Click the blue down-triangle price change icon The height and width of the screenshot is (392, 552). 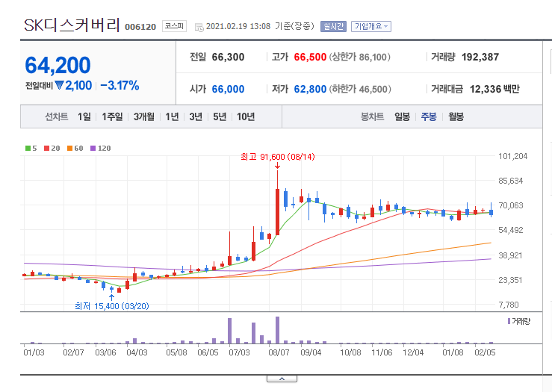(59, 85)
